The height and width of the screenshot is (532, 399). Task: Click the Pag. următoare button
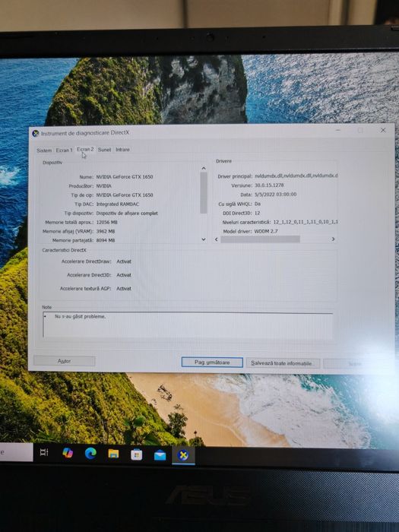click(x=212, y=363)
